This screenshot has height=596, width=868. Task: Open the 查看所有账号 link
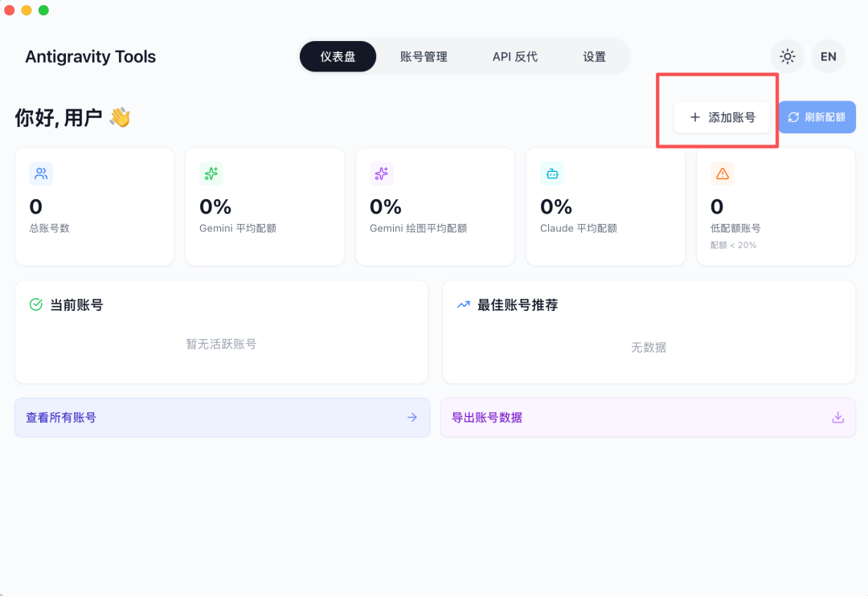61,418
